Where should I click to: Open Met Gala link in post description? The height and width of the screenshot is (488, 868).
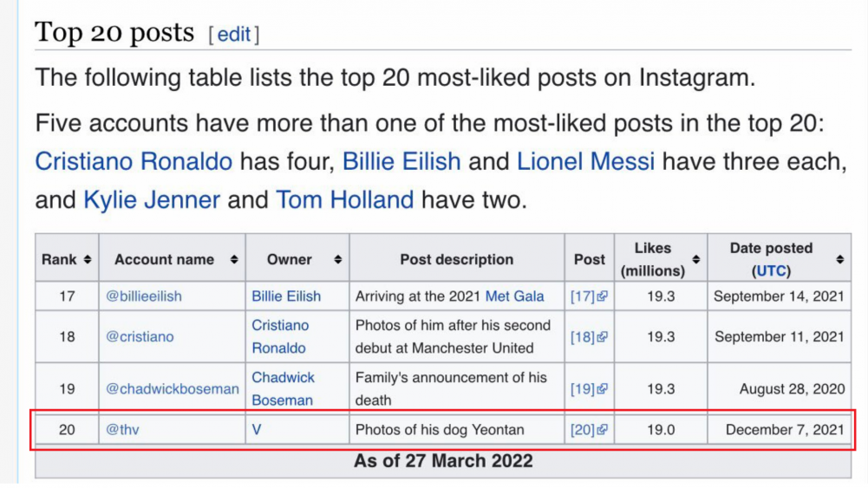(514, 296)
